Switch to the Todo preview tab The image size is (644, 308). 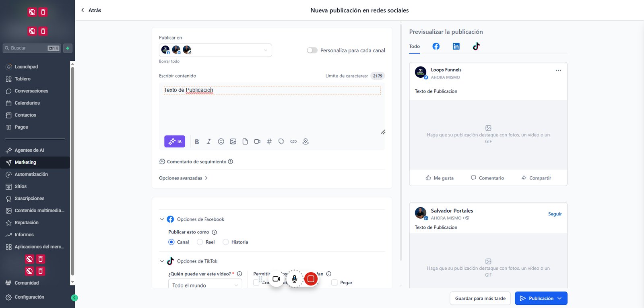[x=415, y=47]
